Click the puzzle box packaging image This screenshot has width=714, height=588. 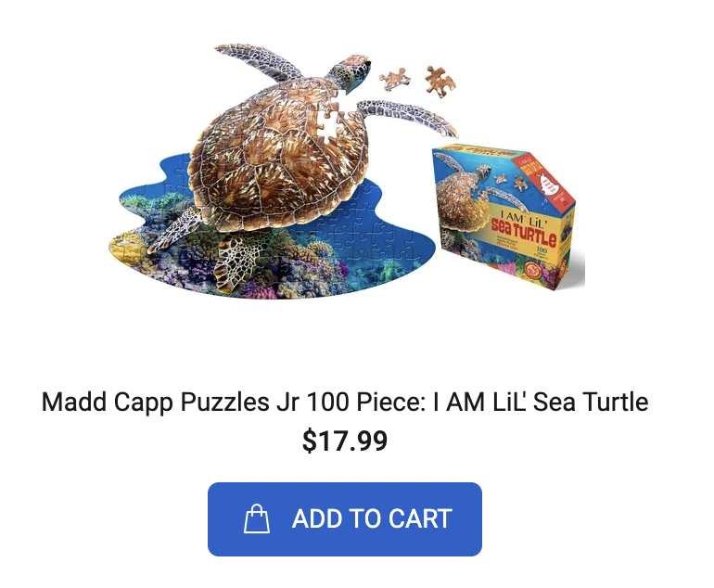tap(508, 218)
